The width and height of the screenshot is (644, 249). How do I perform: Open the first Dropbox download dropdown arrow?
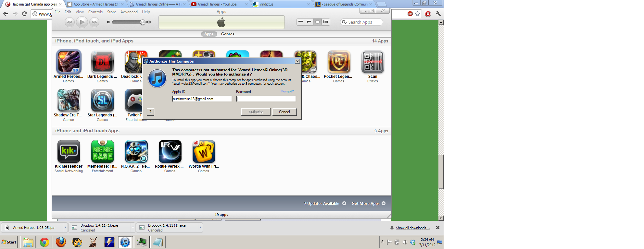(133, 228)
